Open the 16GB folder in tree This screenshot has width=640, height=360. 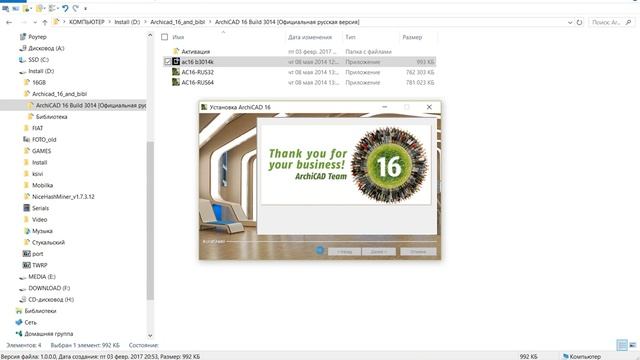click(x=39, y=82)
